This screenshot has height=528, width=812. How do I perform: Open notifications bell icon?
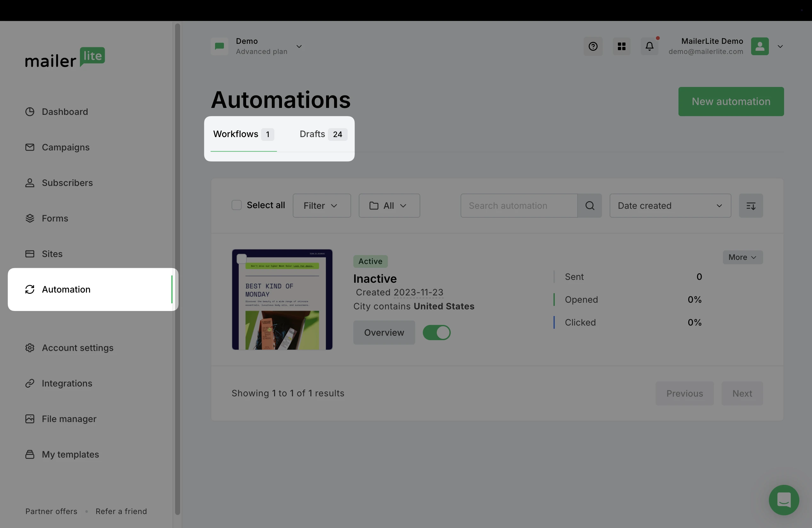(649, 46)
